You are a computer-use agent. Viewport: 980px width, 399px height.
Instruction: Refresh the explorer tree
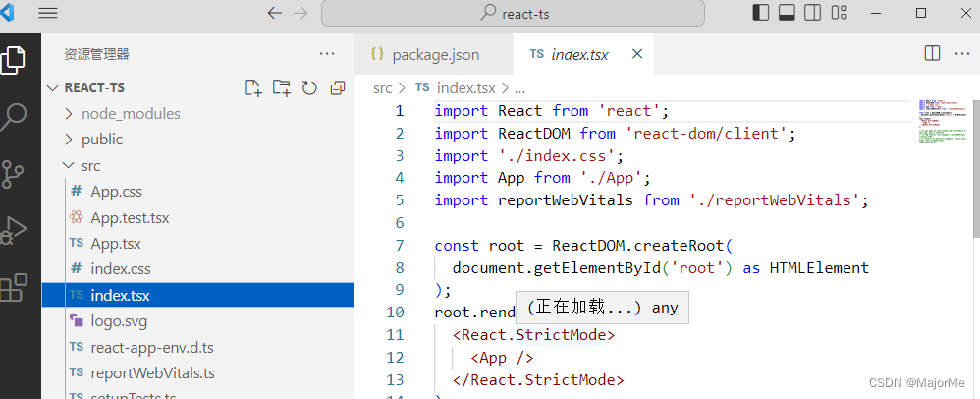point(309,88)
